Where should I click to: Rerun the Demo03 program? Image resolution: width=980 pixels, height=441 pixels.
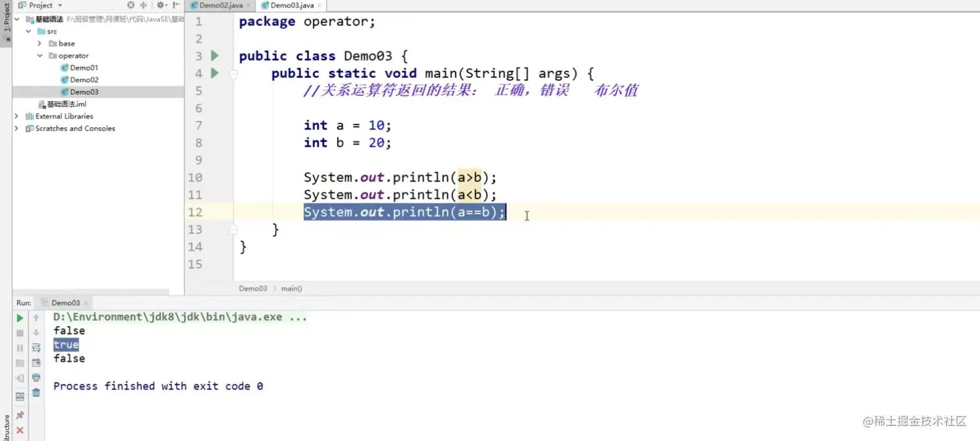click(x=19, y=318)
